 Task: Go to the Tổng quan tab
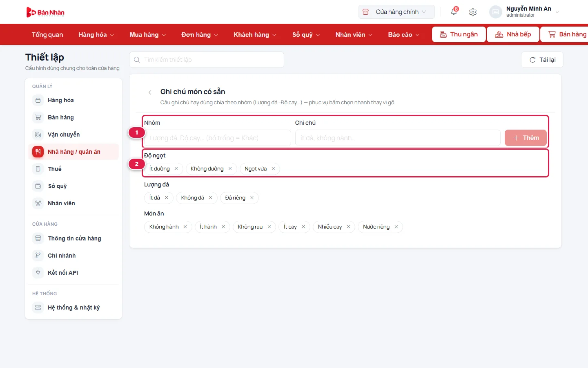47,35
